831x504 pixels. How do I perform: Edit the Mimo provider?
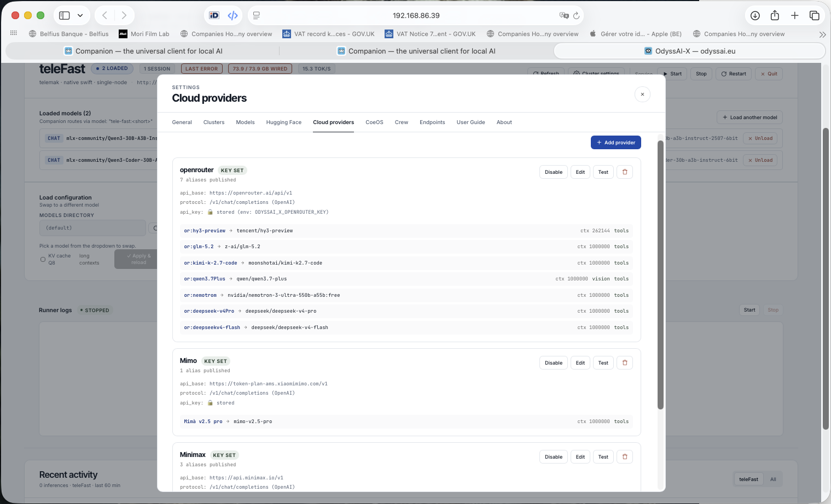(580, 362)
